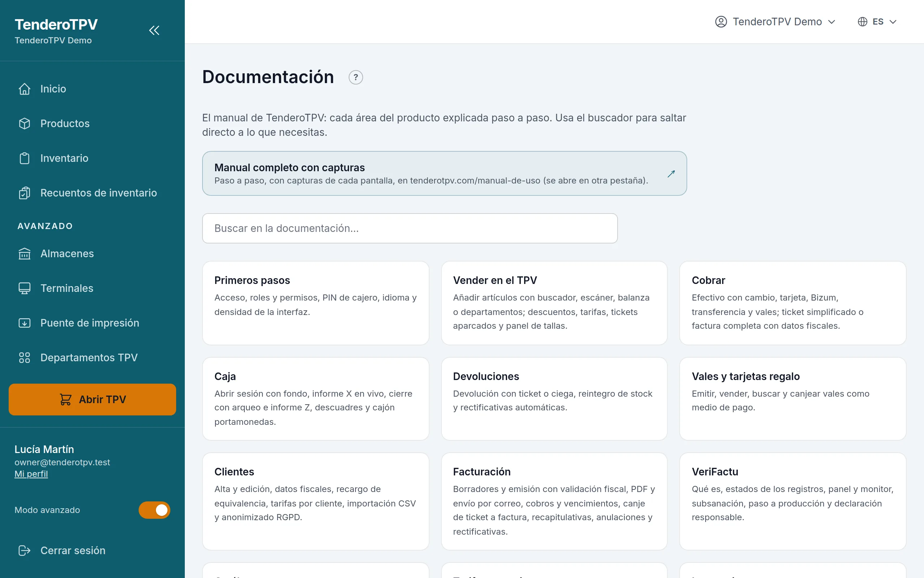
Task: Open the Primeros pasos documentation card
Action: coord(315,303)
